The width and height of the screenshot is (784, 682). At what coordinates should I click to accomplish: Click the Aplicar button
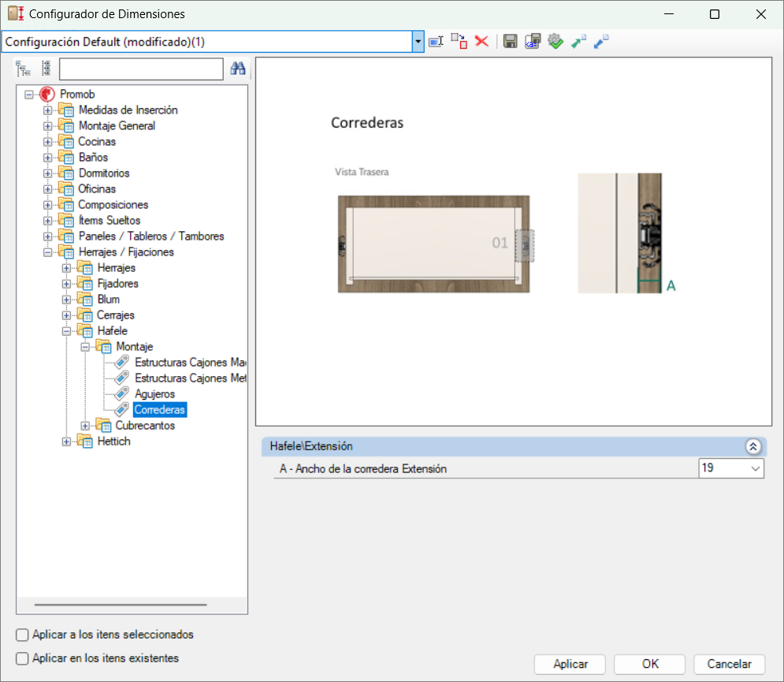click(570, 664)
